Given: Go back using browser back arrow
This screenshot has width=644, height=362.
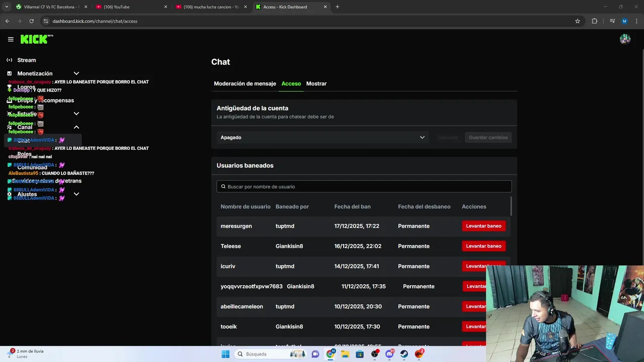Looking at the screenshot, I should [x=7, y=21].
